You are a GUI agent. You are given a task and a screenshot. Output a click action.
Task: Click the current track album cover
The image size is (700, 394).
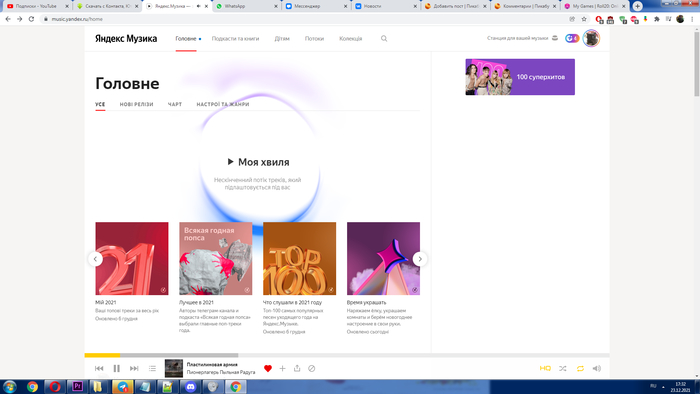[174, 368]
